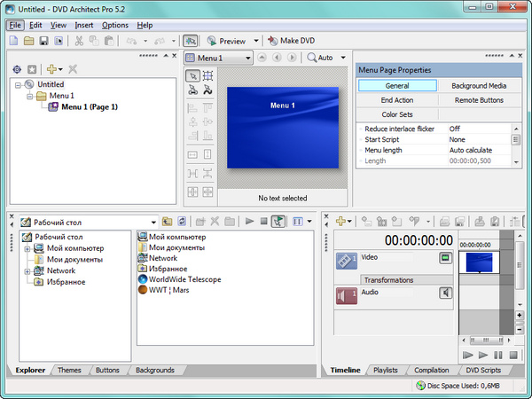Expand the Network tree node
Screen dimensions: 532x399
[27, 271]
